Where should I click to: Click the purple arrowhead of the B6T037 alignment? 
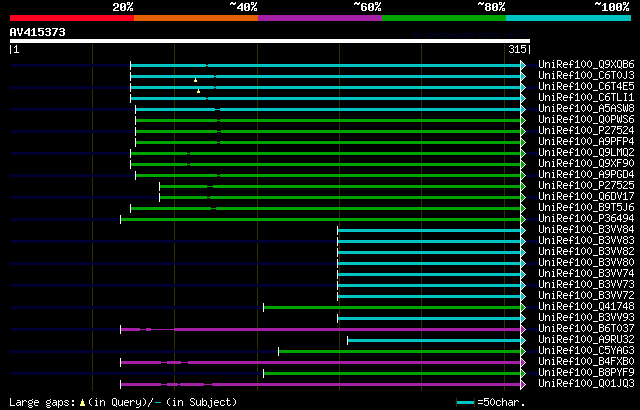[523, 330]
